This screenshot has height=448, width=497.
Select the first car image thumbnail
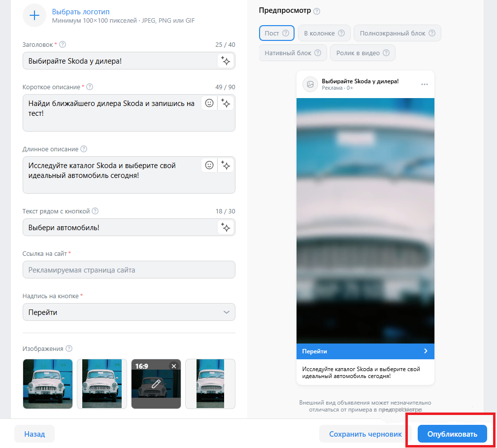coord(48,383)
